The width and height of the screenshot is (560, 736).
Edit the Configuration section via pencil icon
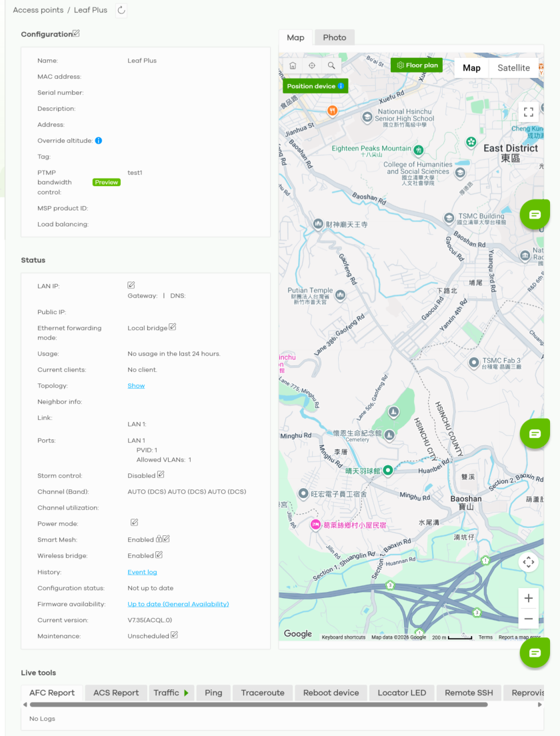coord(76,33)
